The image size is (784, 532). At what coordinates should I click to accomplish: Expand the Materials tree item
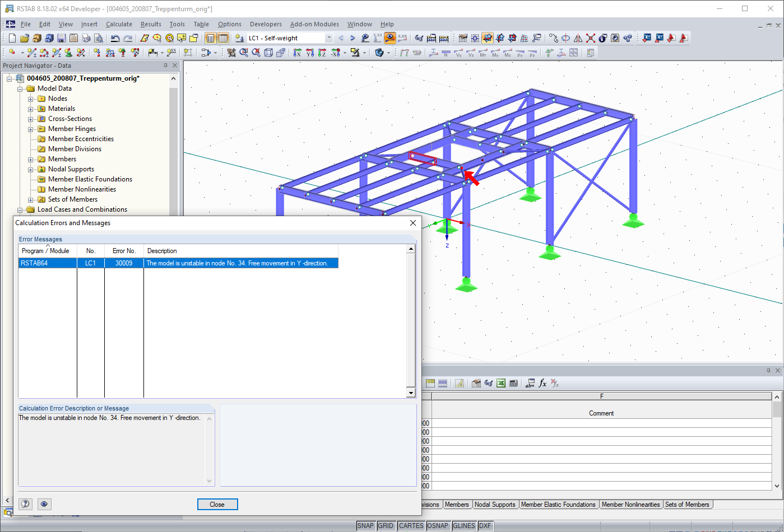pyautogui.click(x=31, y=109)
